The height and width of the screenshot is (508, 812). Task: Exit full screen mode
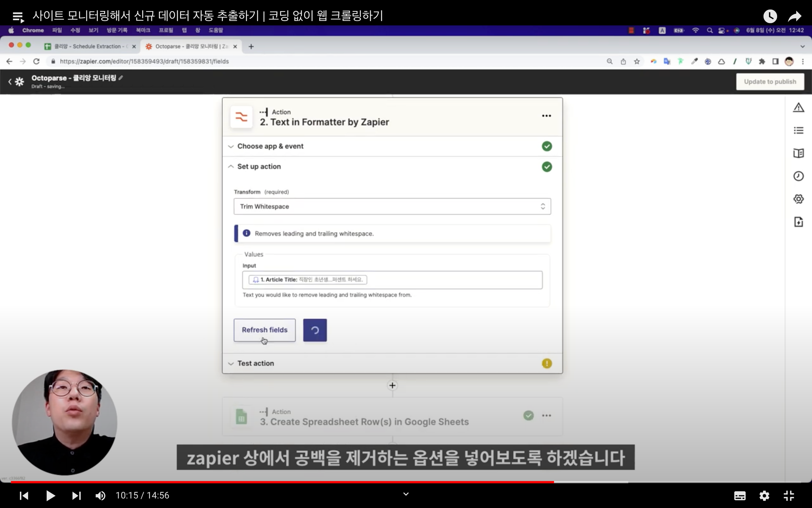[x=789, y=496]
